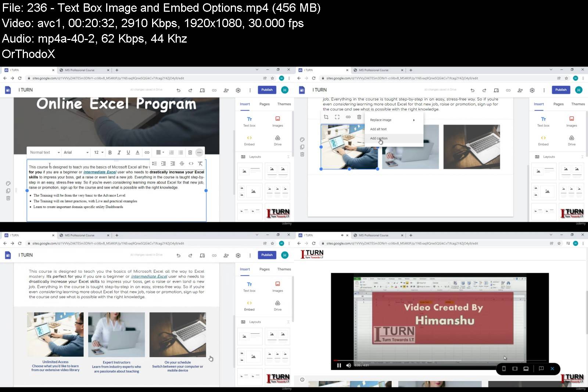Switch to Pages tab in top-left frame
The width and height of the screenshot is (588, 392).
[265, 104]
